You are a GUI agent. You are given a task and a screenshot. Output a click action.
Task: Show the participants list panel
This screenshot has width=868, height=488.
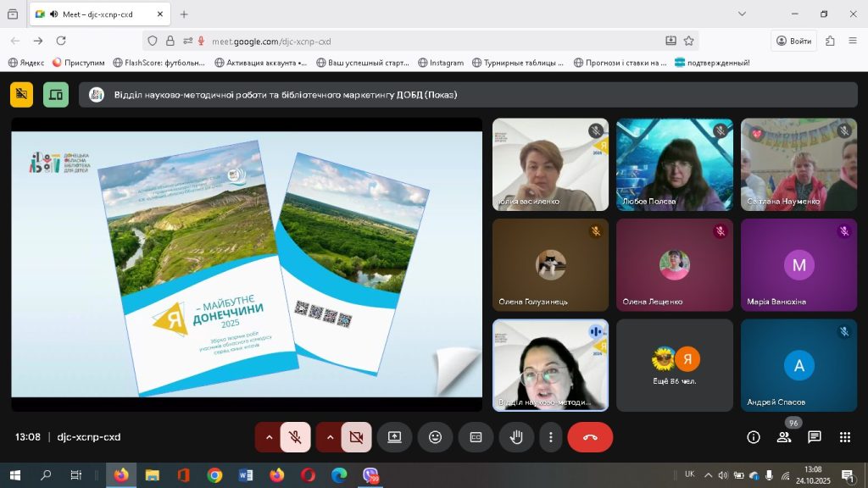point(784,437)
